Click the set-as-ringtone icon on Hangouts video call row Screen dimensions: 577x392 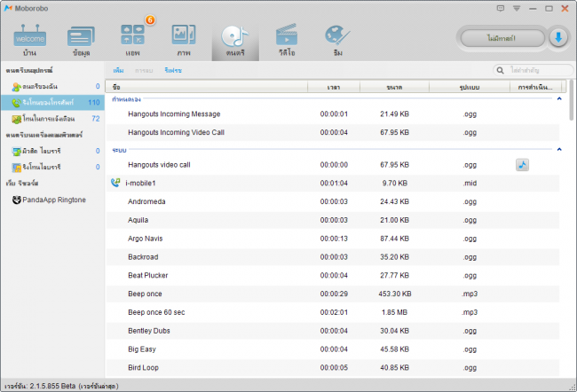[x=523, y=165]
